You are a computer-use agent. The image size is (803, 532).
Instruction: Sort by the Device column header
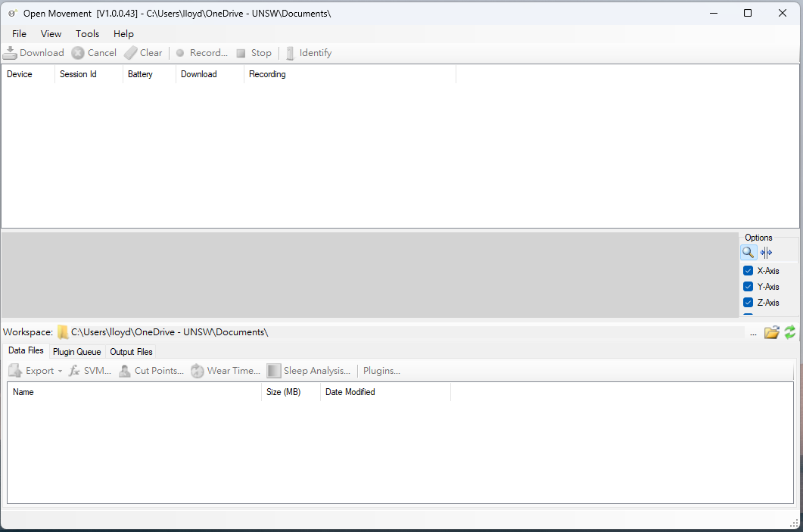click(x=28, y=74)
